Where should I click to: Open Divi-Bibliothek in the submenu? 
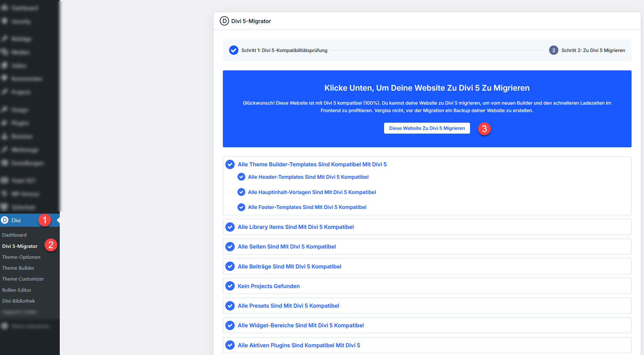(18, 301)
